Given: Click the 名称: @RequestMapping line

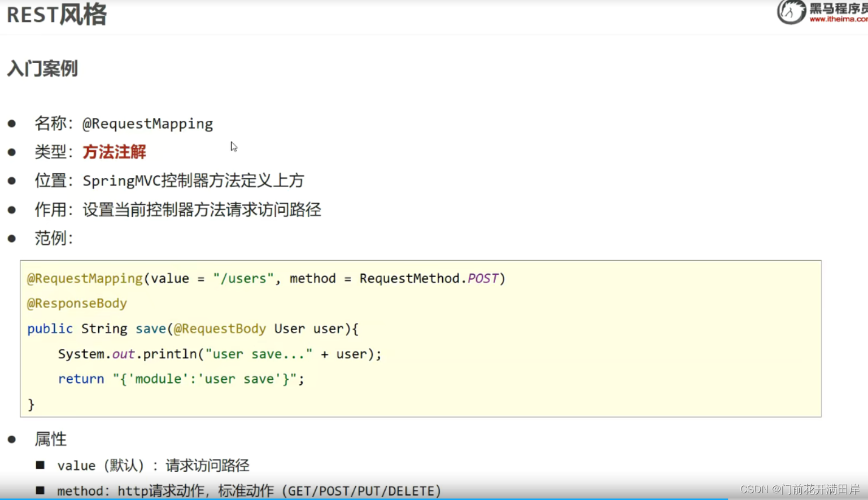Looking at the screenshot, I should (124, 124).
